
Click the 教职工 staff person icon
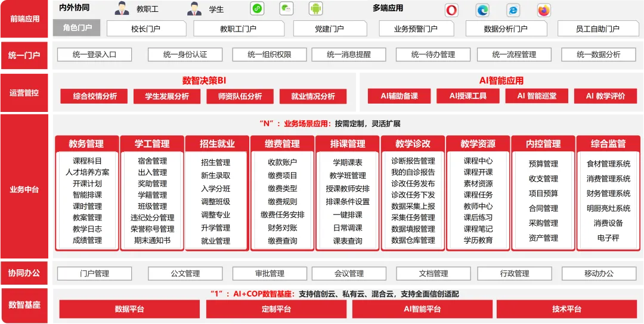pos(122,8)
